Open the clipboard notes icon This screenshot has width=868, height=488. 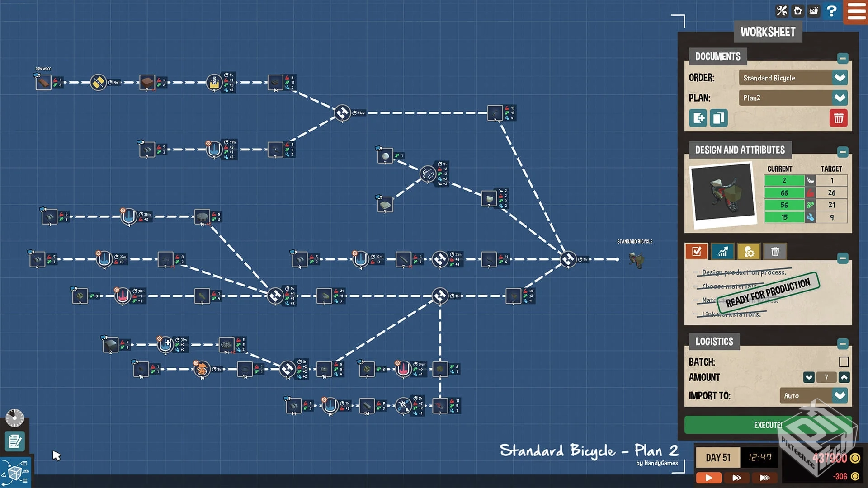pyautogui.click(x=15, y=441)
